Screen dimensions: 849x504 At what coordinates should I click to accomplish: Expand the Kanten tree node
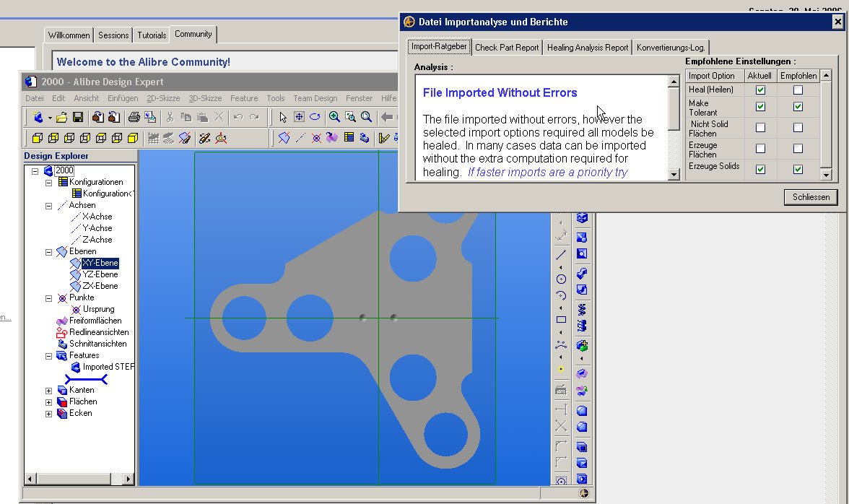pos(49,391)
